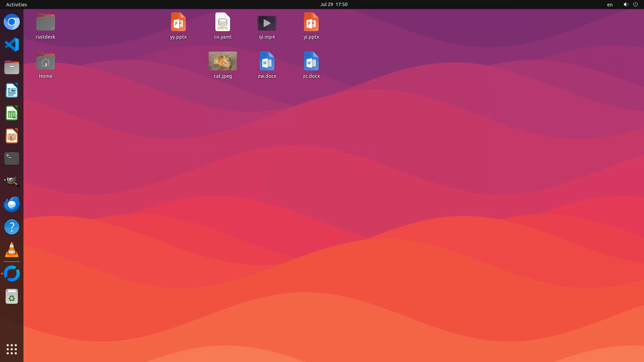644x362 pixels.
Task: Open LibreOffice Calc spreadsheet icon
Action: [12, 113]
